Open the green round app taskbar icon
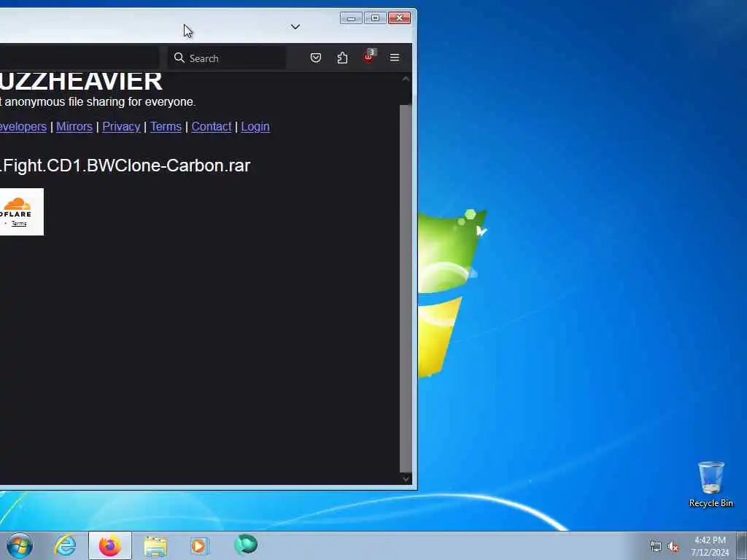Screen dimensions: 747x560 pyautogui.click(x=246, y=544)
